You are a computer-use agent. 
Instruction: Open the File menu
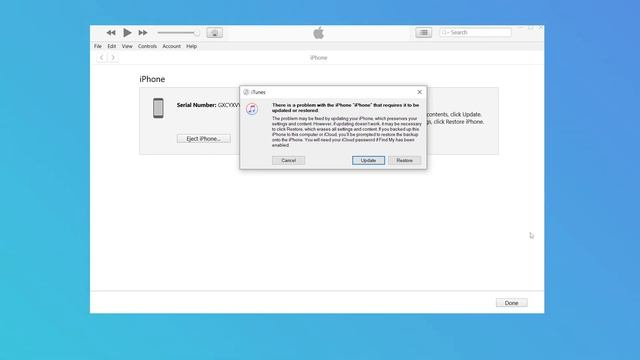click(98, 46)
